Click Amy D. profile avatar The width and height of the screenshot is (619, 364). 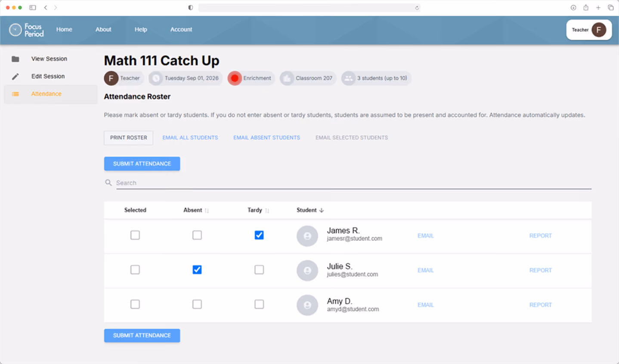coord(307,305)
